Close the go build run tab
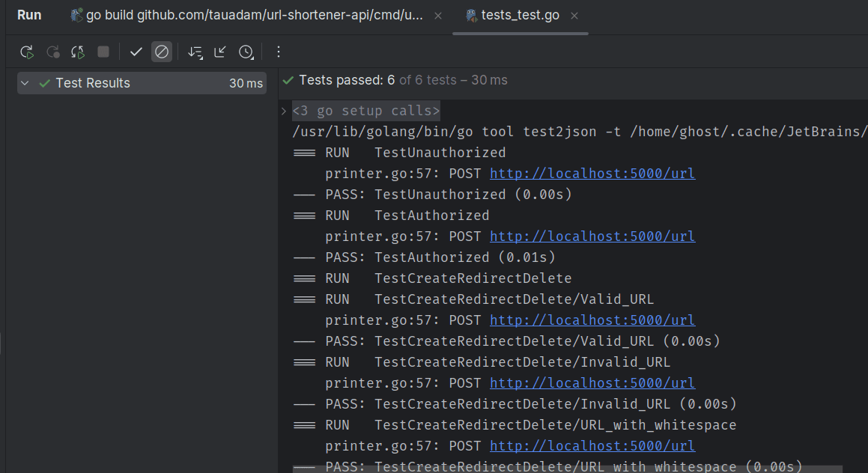Viewport: 868px width, 473px height. coord(438,16)
